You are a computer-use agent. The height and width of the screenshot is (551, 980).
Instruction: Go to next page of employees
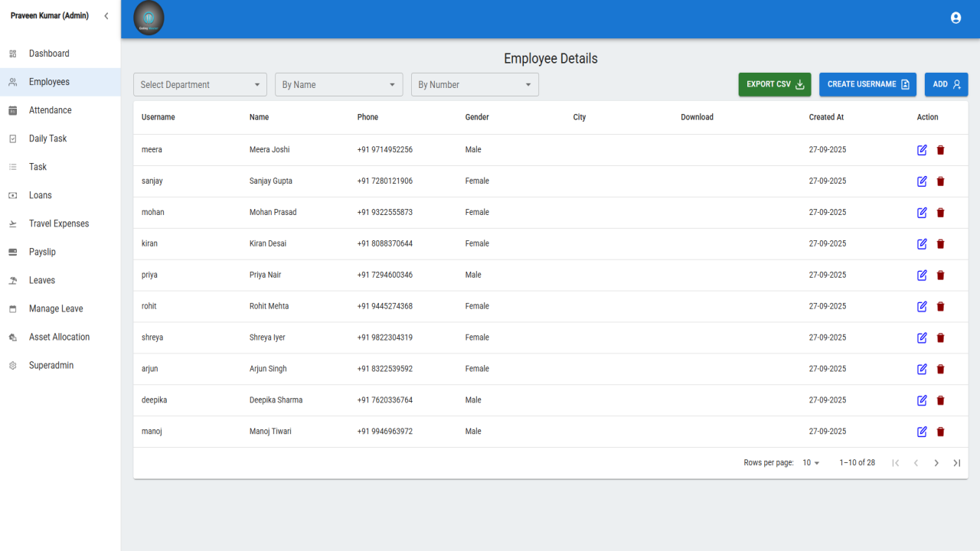tap(936, 463)
